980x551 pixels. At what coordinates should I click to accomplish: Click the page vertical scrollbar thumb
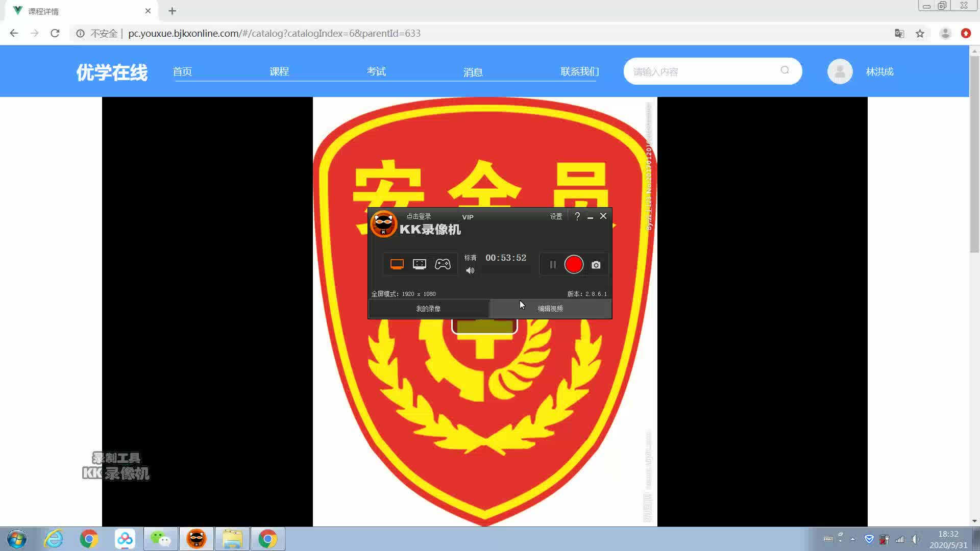974,153
